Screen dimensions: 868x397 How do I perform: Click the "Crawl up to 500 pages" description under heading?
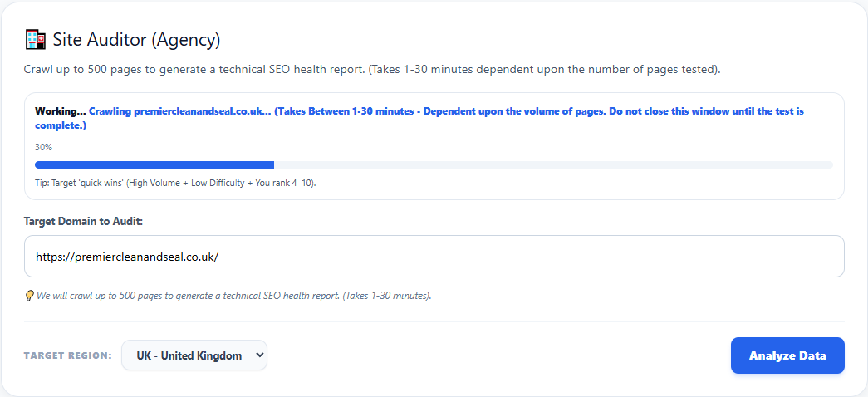[x=372, y=71]
